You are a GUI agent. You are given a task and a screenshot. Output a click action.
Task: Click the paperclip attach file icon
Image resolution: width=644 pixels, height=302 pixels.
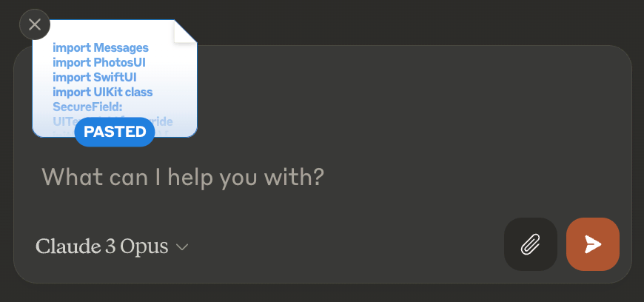(530, 244)
